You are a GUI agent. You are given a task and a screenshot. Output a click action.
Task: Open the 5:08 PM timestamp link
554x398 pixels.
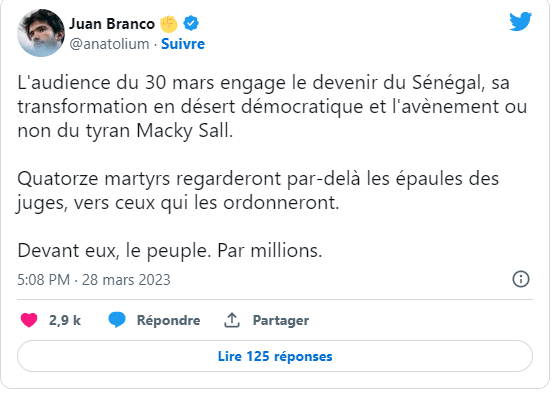pyautogui.click(x=44, y=280)
